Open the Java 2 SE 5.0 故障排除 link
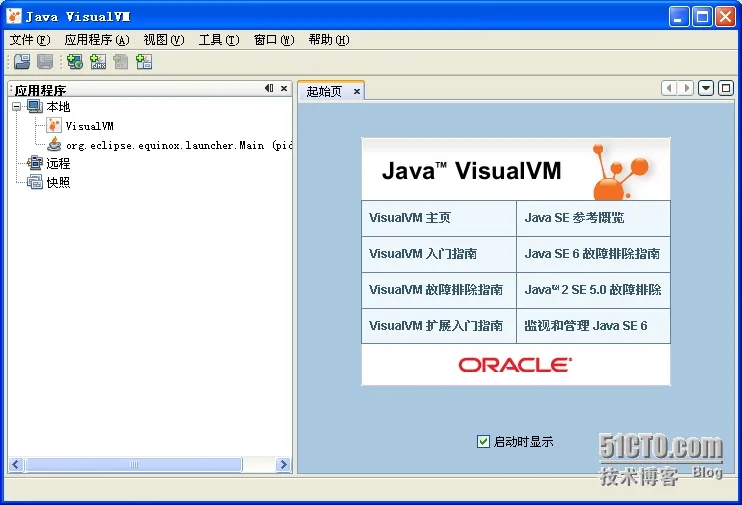 593,290
